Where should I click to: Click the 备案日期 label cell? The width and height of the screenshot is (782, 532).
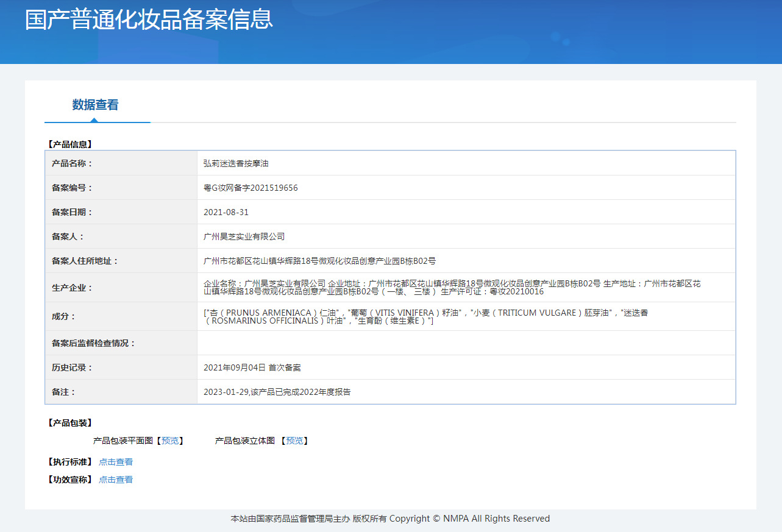point(121,212)
